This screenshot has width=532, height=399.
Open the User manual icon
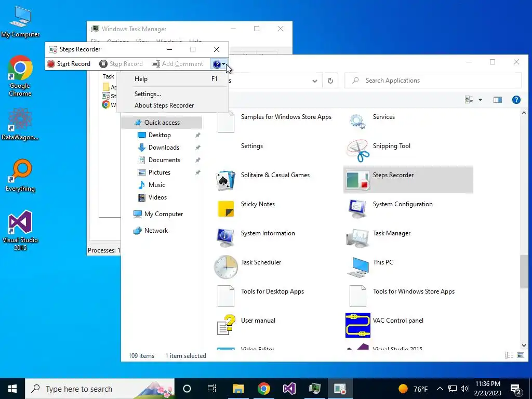225,325
